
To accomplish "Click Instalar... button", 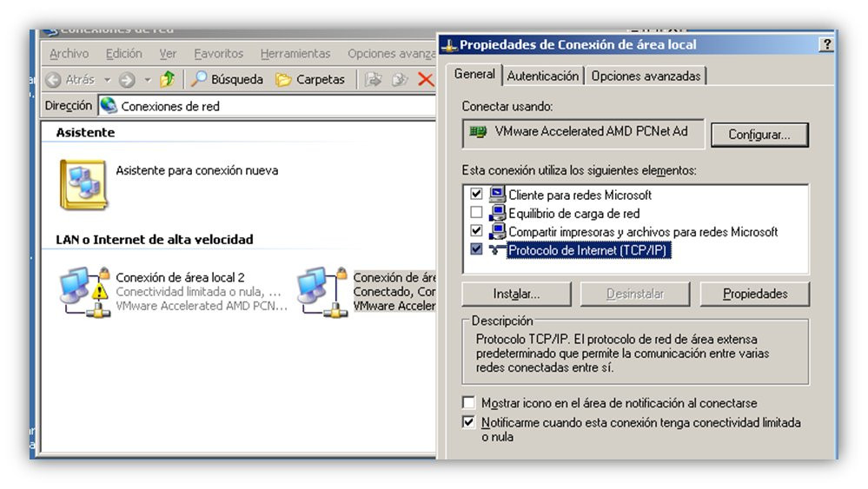I will click(x=516, y=294).
